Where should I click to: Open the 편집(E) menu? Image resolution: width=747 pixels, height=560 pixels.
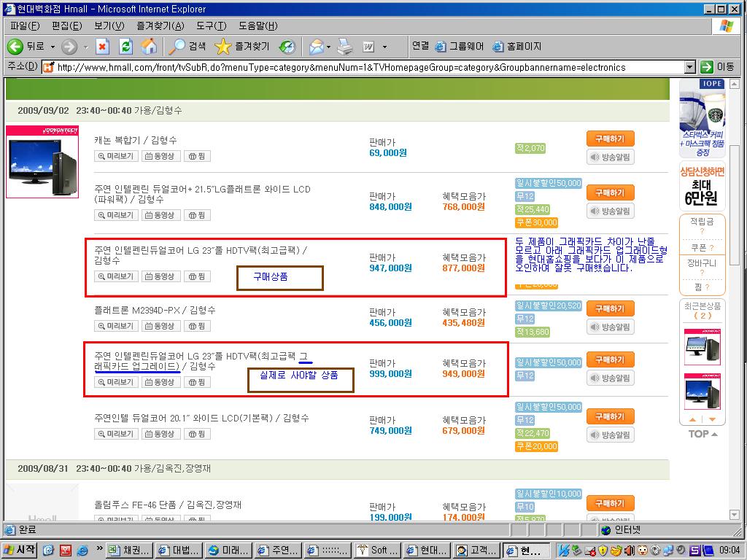click(66, 26)
